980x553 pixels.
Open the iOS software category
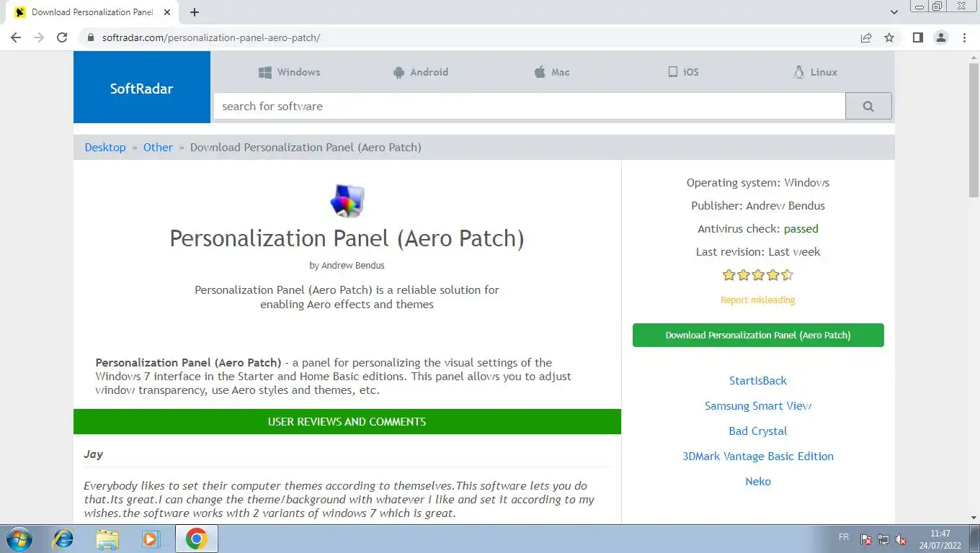pyautogui.click(x=682, y=72)
